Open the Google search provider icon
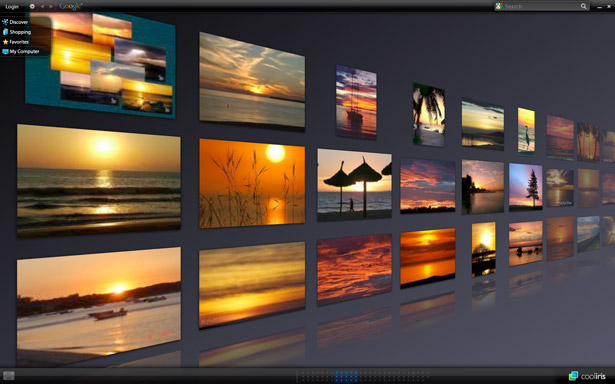 pyautogui.click(x=499, y=6)
